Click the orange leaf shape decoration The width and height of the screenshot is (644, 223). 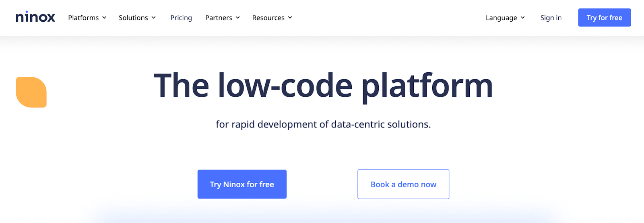pos(31,92)
